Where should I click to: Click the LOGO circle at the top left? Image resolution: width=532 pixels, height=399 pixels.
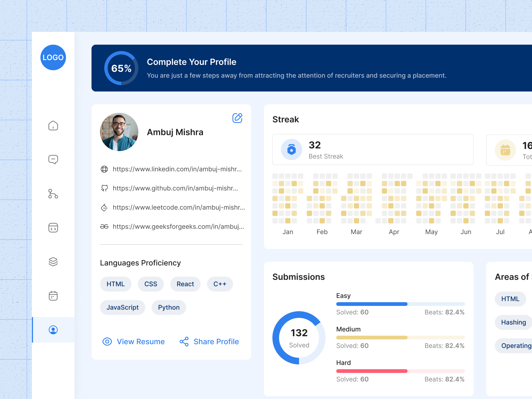point(53,57)
